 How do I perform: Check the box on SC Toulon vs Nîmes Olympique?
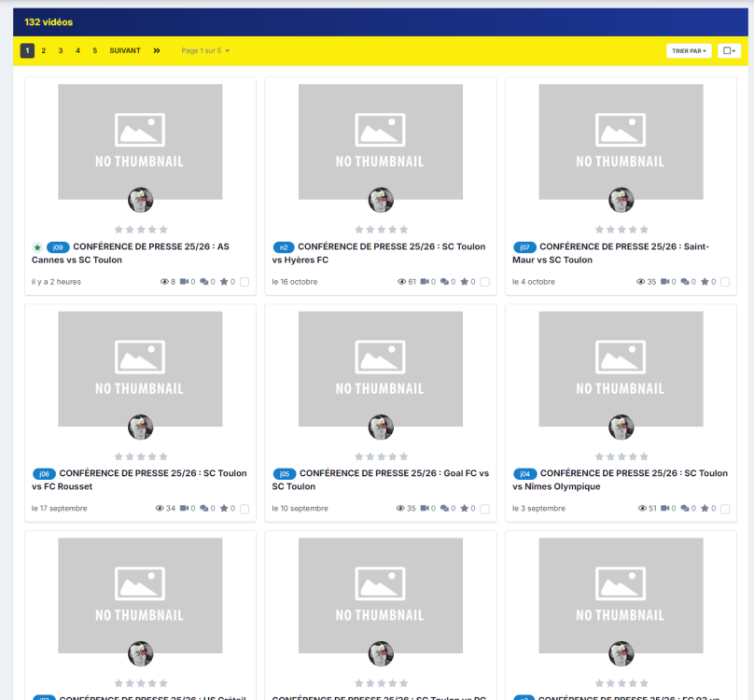point(725,509)
